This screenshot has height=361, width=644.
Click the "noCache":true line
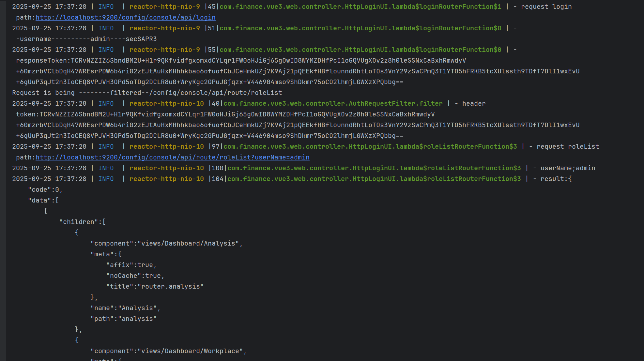click(135, 276)
